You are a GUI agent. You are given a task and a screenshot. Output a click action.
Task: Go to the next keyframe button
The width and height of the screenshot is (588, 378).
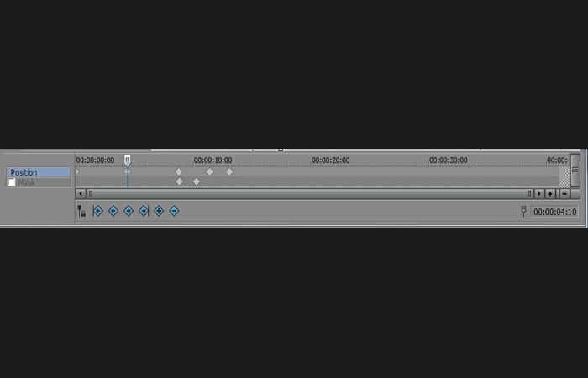pyautogui.click(x=129, y=211)
